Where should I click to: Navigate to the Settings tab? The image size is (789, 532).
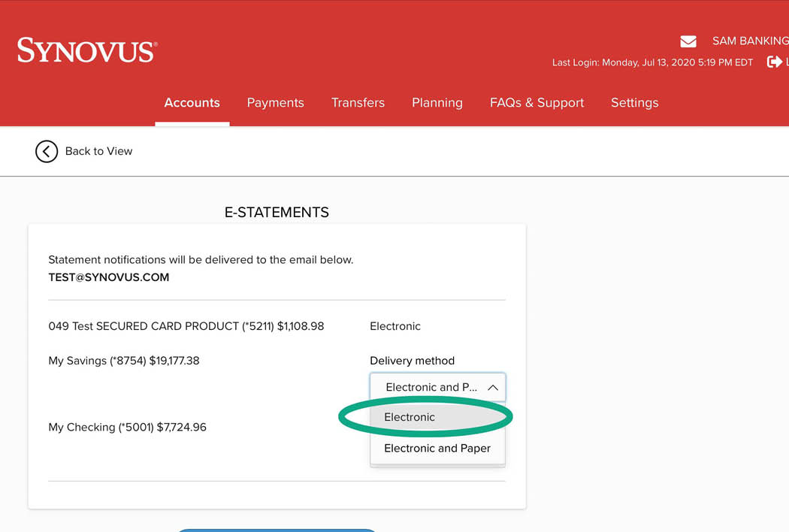[634, 103]
